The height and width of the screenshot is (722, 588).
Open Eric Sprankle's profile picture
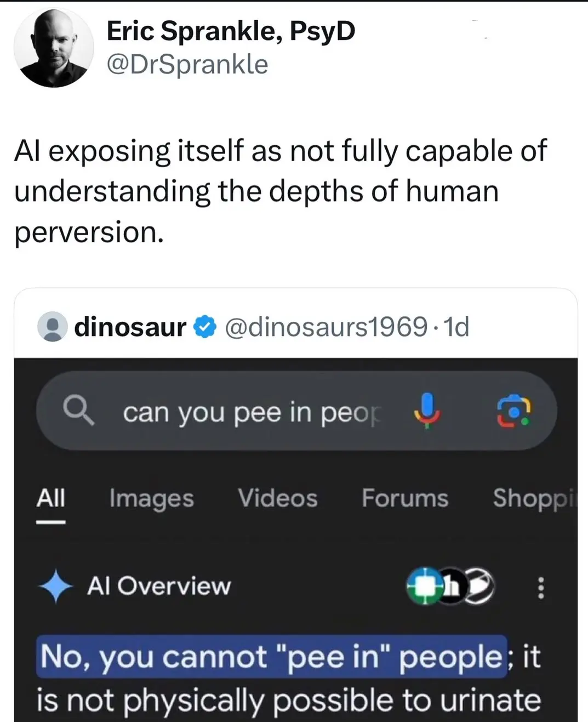coord(53,48)
